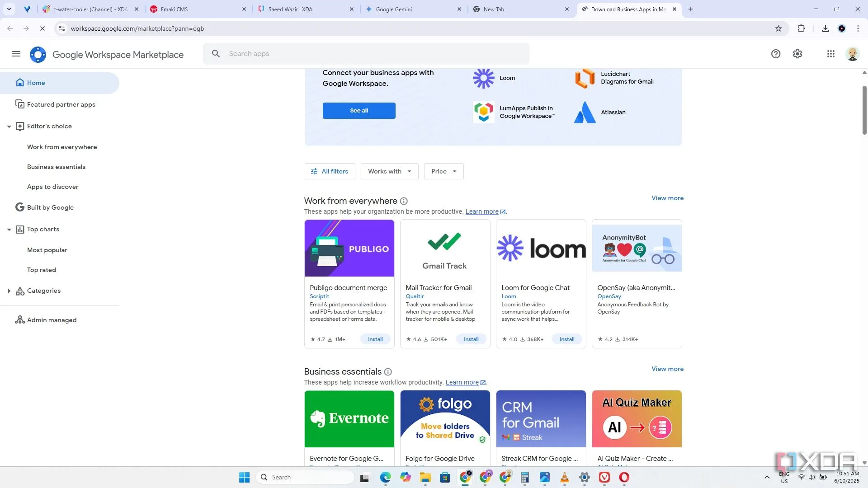
Task: Install Mail Tracker for Gmail
Action: (471, 339)
